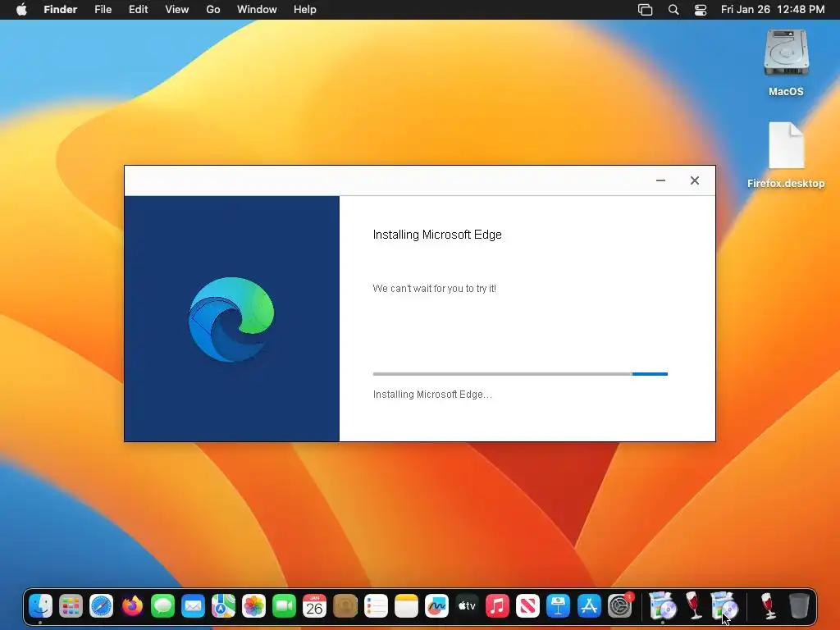This screenshot has height=630, width=840.
Task: Open the Go menu
Action: (213, 10)
